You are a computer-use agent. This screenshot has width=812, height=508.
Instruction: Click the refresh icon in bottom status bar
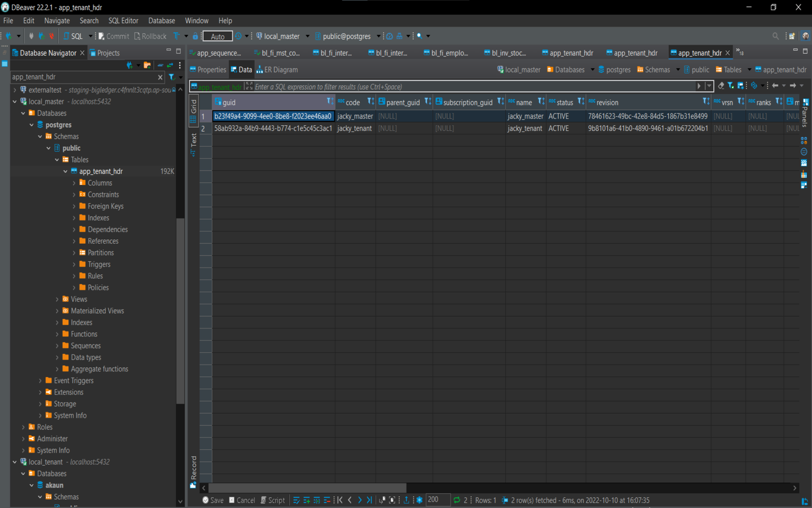pos(457,500)
